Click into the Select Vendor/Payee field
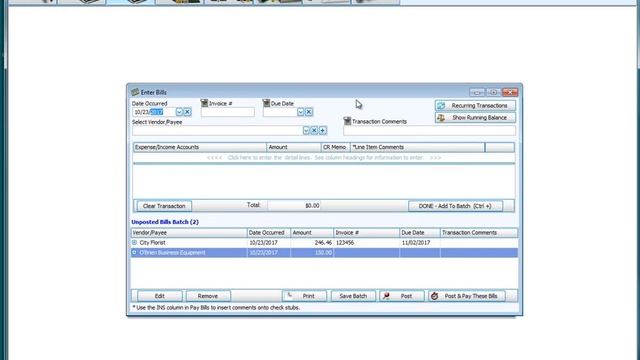The image size is (640, 360). pyautogui.click(x=217, y=131)
